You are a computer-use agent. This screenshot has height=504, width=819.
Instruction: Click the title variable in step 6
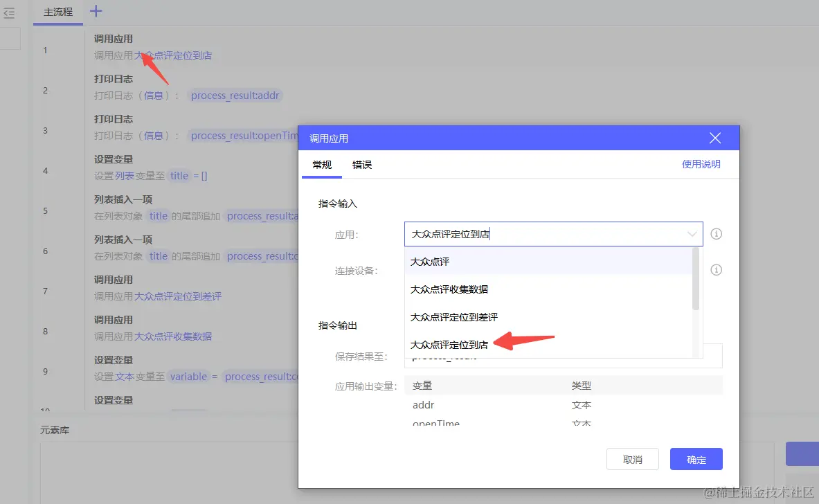click(x=159, y=256)
